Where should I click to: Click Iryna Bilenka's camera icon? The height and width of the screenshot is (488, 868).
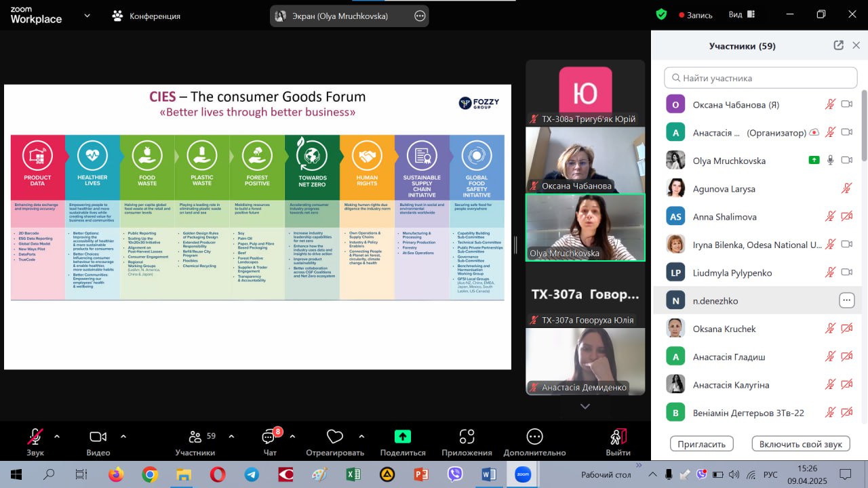click(846, 244)
